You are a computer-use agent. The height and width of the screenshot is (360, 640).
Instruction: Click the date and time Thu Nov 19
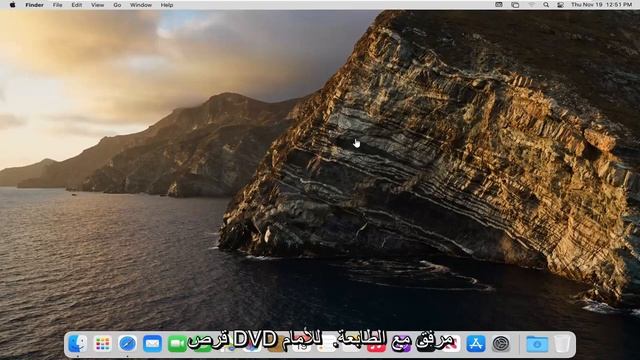[602, 5]
